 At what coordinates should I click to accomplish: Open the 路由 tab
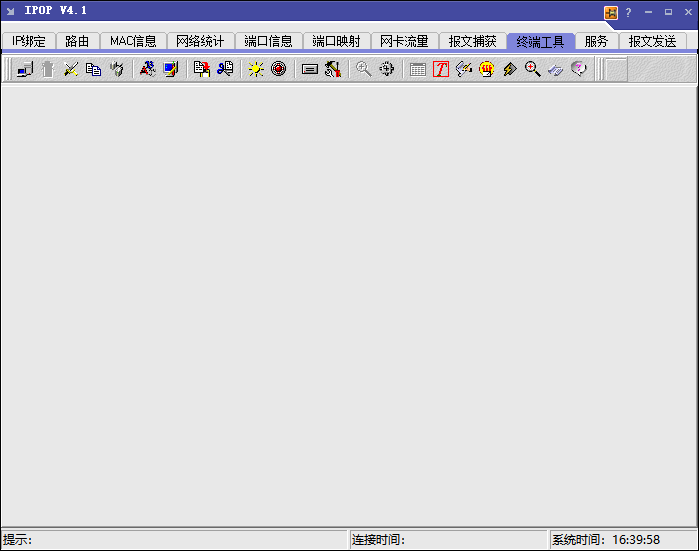pyautogui.click(x=77, y=42)
